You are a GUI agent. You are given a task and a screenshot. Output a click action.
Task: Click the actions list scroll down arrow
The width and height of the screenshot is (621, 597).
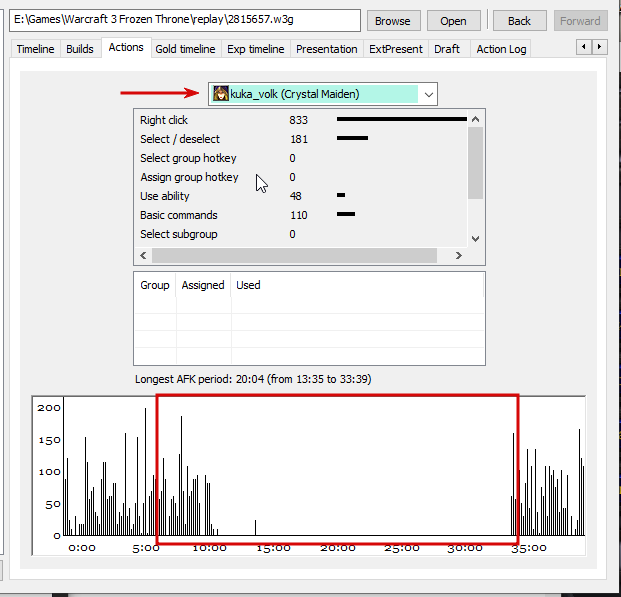[x=476, y=238]
